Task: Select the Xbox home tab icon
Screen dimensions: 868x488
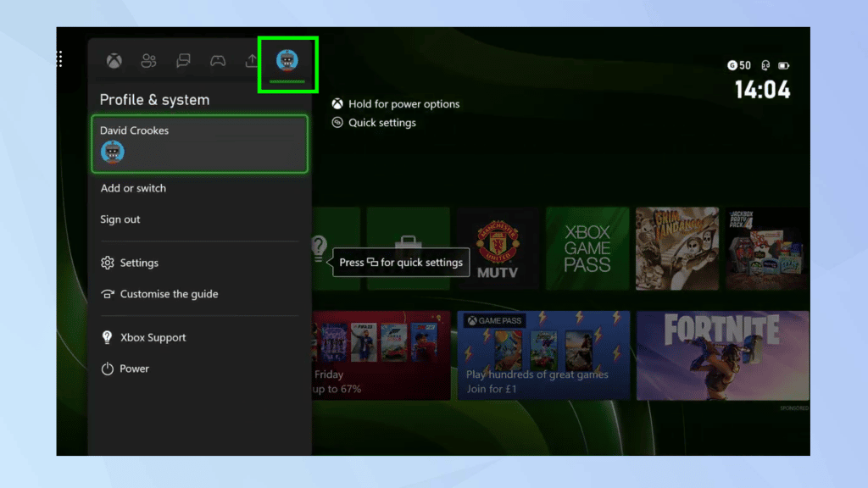Action: click(114, 60)
